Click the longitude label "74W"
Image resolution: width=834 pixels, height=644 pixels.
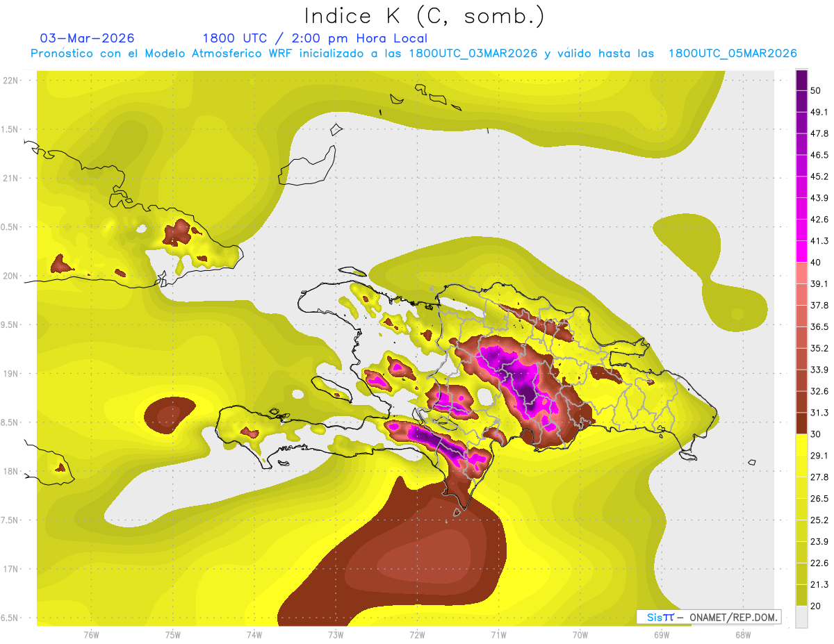(x=254, y=634)
